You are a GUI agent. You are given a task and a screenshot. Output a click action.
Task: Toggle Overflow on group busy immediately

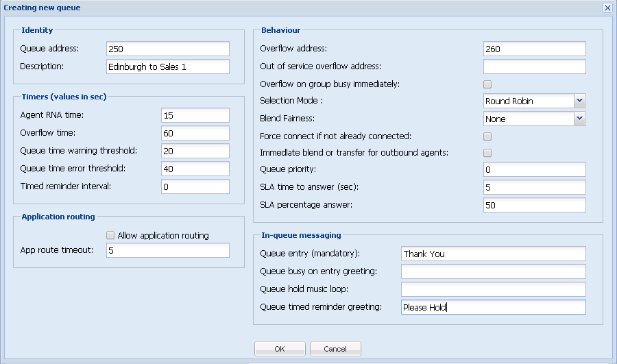pos(487,84)
